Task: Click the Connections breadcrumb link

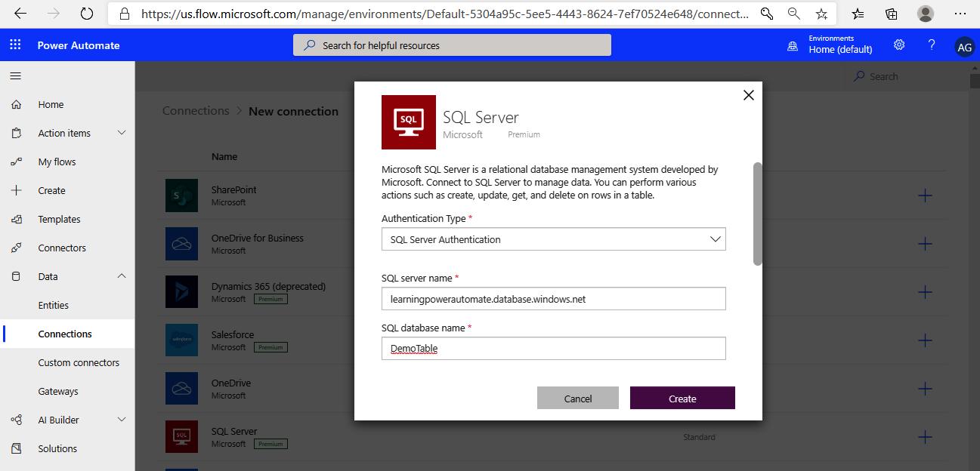Action: (x=196, y=111)
